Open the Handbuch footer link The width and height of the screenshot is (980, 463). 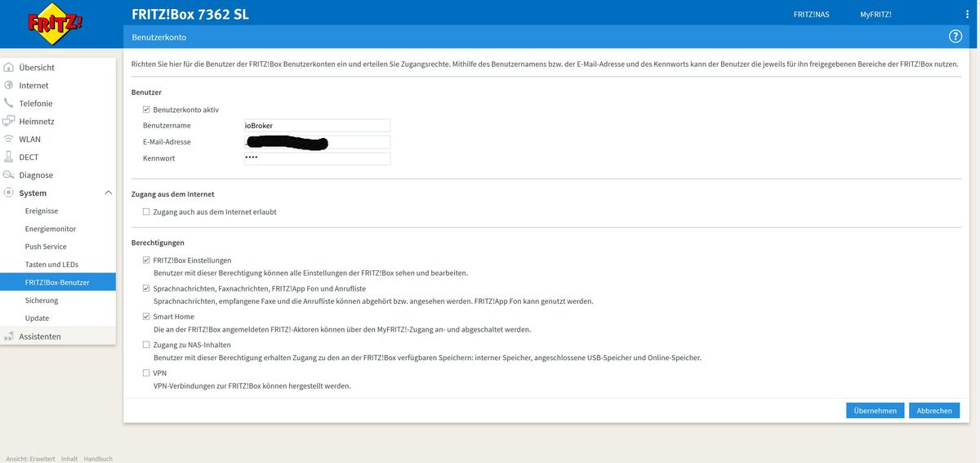pos(98,459)
